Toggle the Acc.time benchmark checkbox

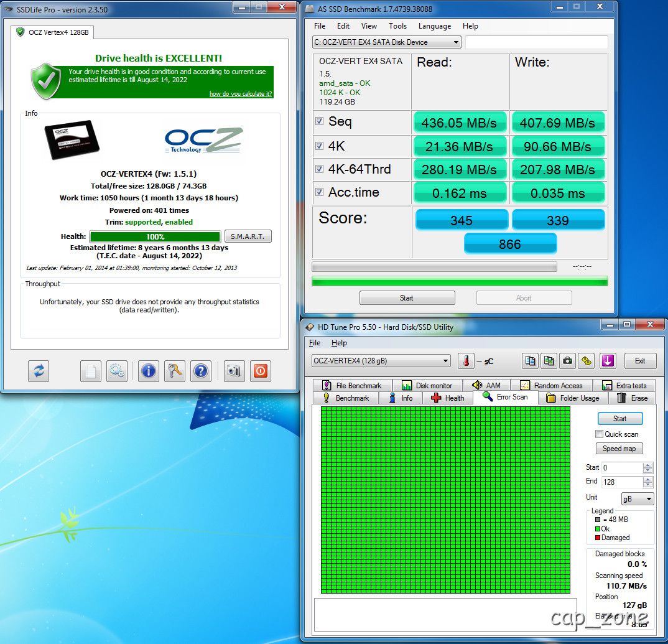click(320, 192)
